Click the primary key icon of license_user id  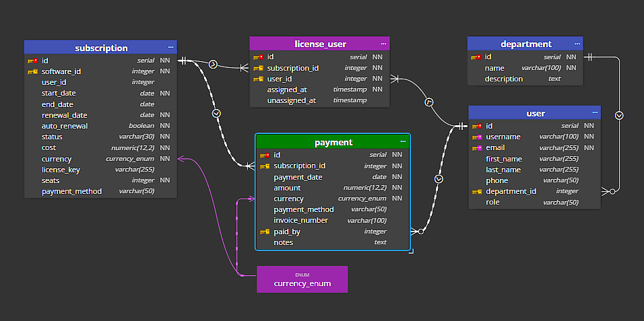pyautogui.click(x=258, y=57)
